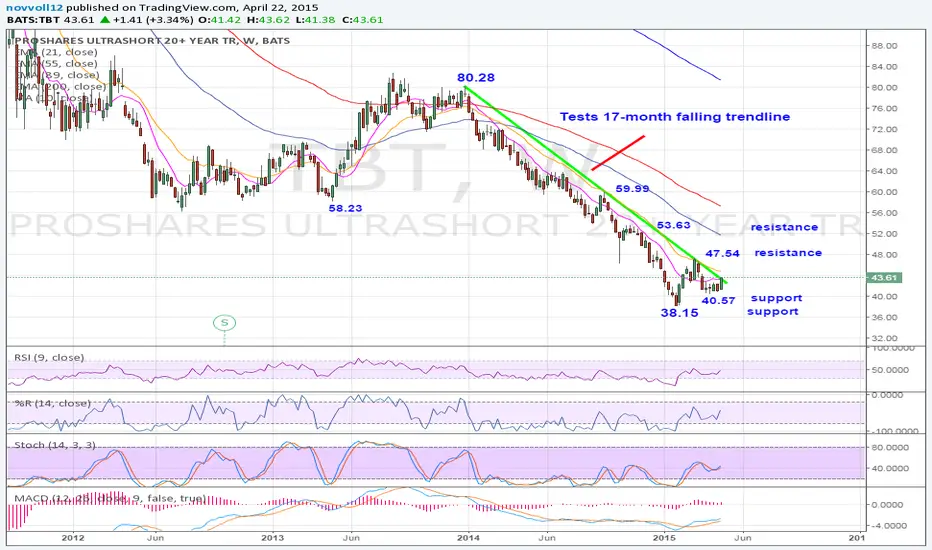Click the red short line annotation
The width and height of the screenshot is (932, 550).
pos(618,153)
